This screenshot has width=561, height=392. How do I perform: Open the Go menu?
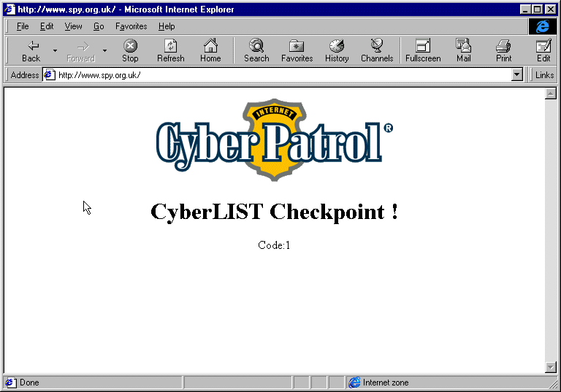pyautogui.click(x=99, y=26)
